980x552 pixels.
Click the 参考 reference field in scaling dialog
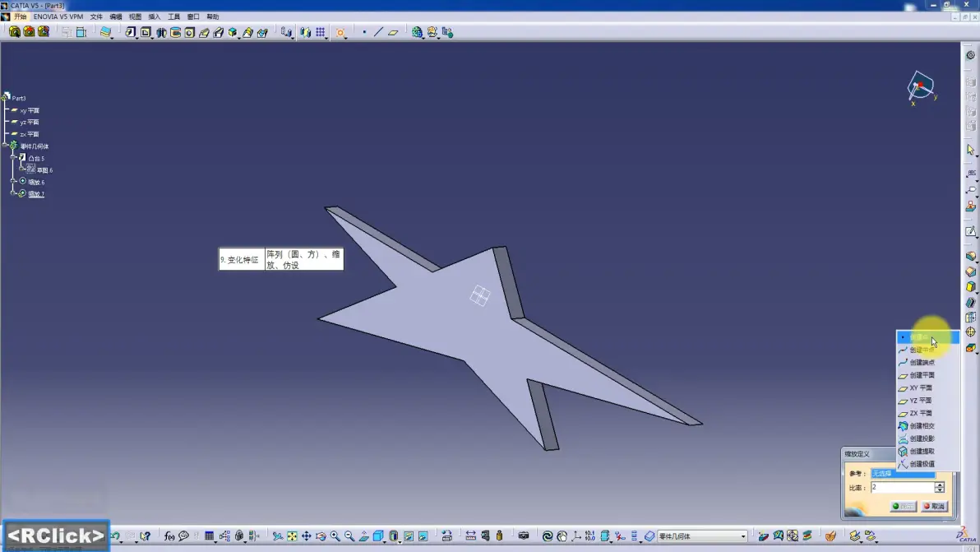tap(903, 474)
